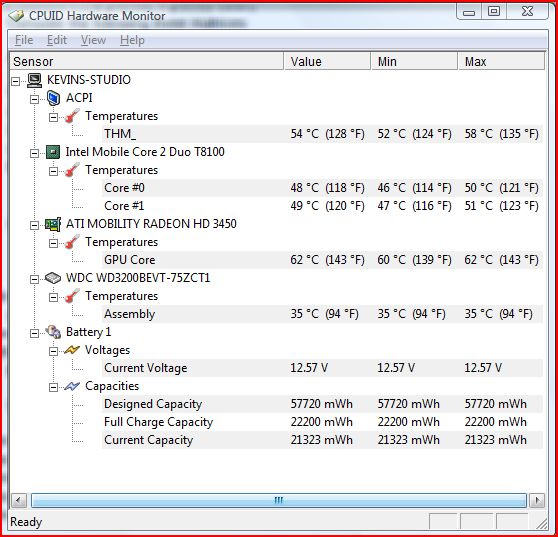Click the 57720 mWh value for Designed Capacity

[x=322, y=404]
